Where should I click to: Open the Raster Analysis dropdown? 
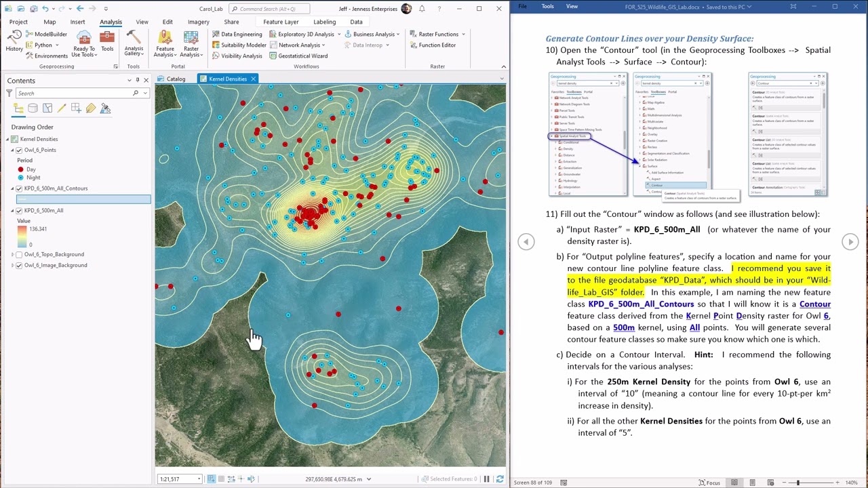(x=191, y=45)
